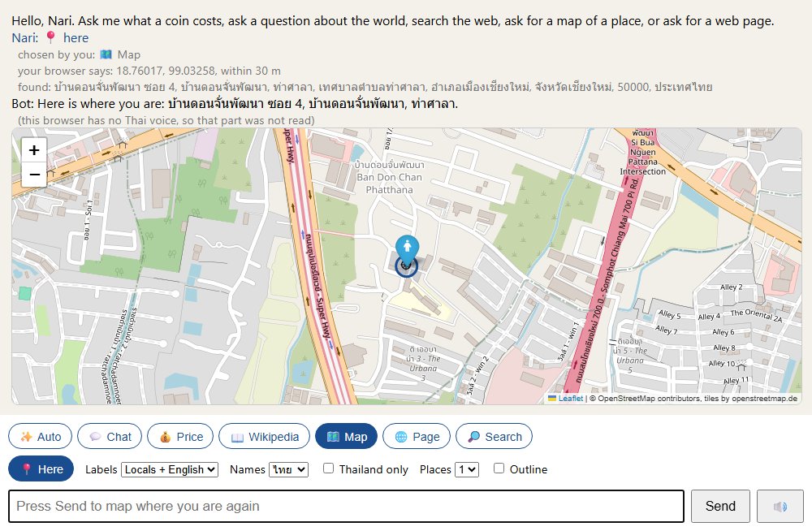Image resolution: width=812 pixels, height=531 pixels.
Task: Open the Leaflet attribution link
Action: (x=570, y=399)
